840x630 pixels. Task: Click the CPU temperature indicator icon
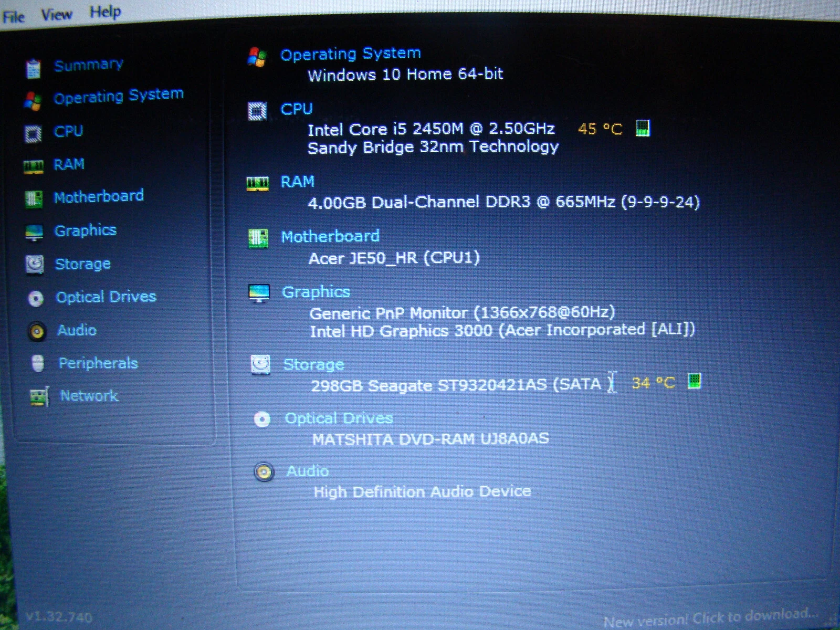click(x=643, y=128)
